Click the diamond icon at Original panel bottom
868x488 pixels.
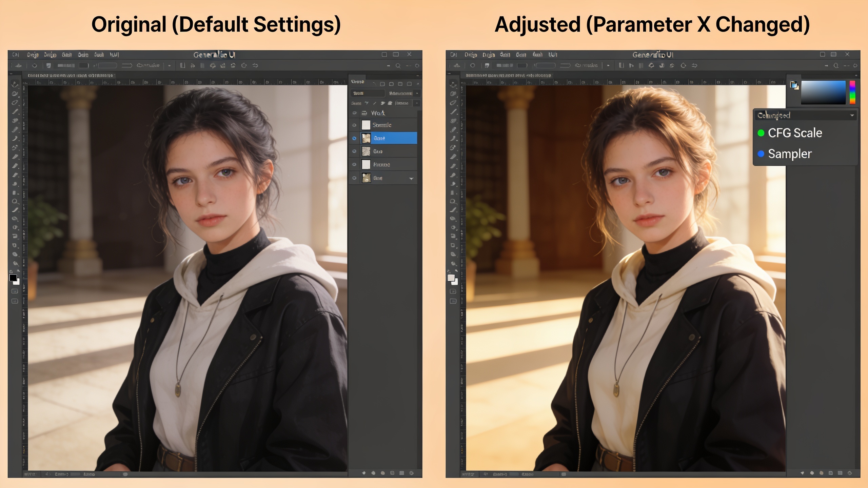point(364,473)
